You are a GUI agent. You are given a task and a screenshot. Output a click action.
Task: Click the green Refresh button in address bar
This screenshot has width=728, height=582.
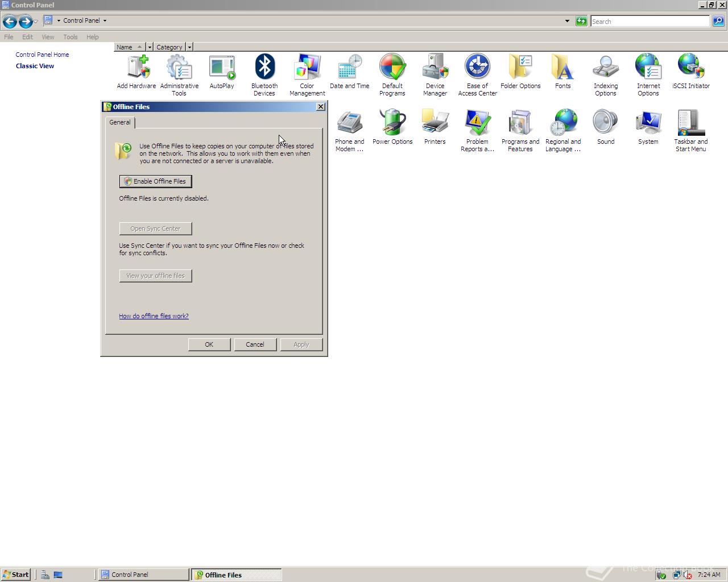(581, 21)
